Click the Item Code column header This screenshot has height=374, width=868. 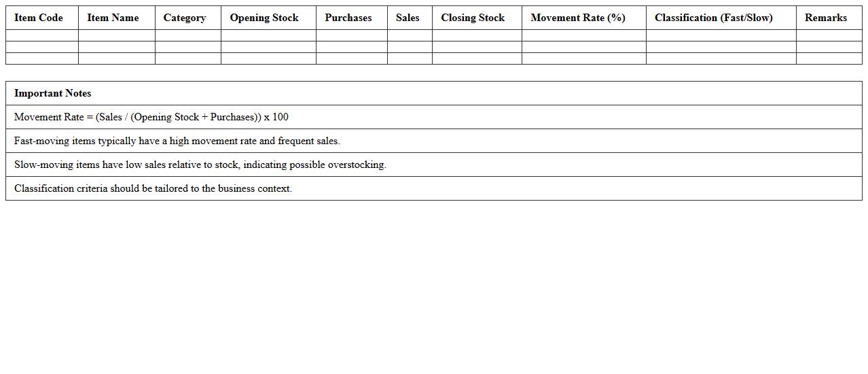click(x=39, y=18)
